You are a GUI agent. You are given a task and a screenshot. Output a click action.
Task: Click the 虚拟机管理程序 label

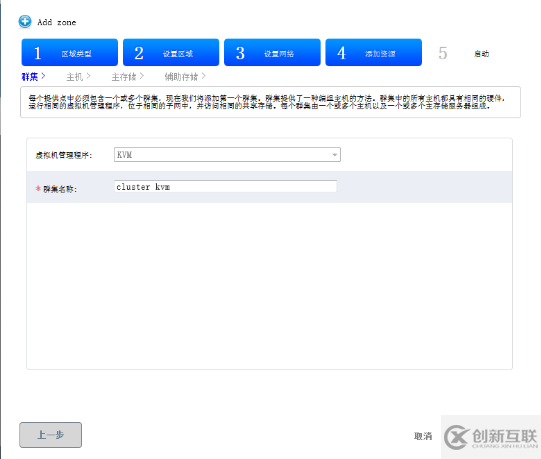coord(64,155)
